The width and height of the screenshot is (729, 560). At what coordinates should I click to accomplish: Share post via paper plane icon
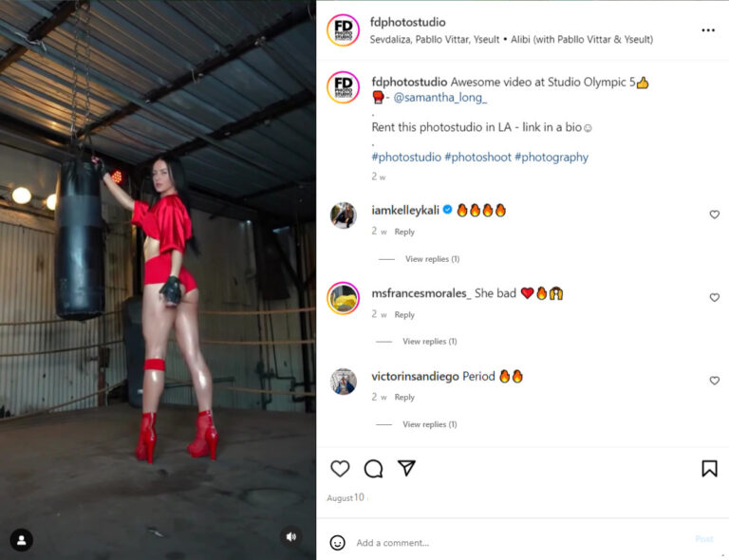(x=406, y=468)
